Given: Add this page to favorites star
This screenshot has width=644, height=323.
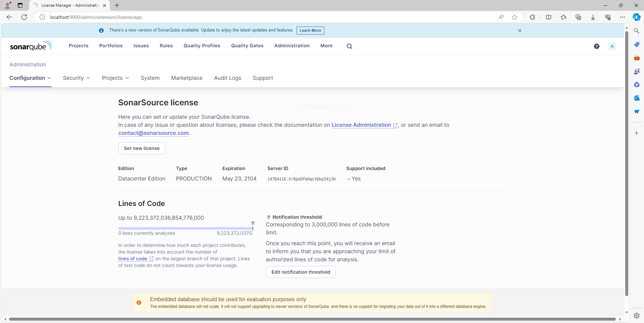Looking at the screenshot, I should tap(515, 17).
